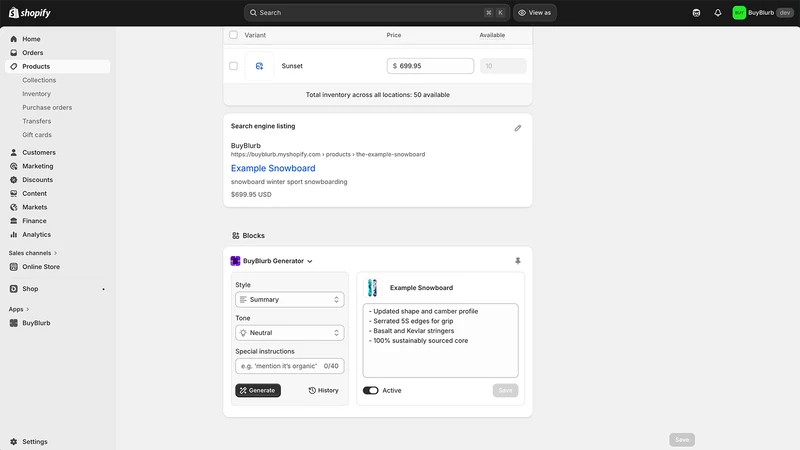Click the Analytics icon in the sidebar
Image resolution: width=800 pixels, height=450 pixels.
point(14,235)
